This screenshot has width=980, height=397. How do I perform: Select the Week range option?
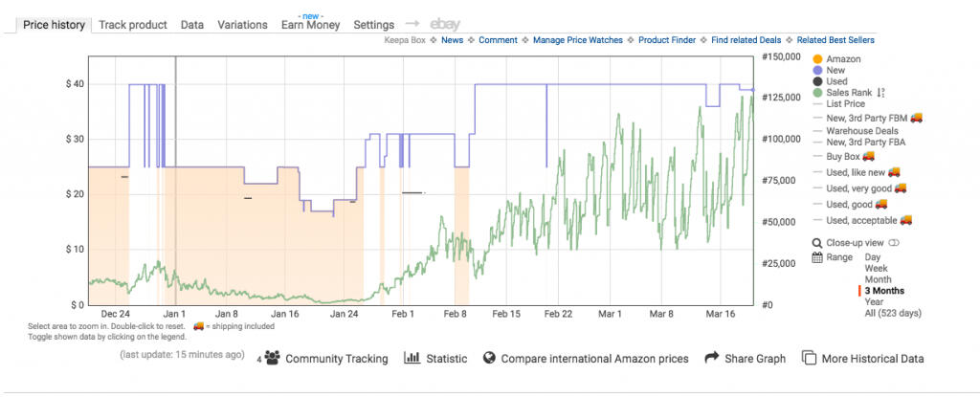[877, 269]
